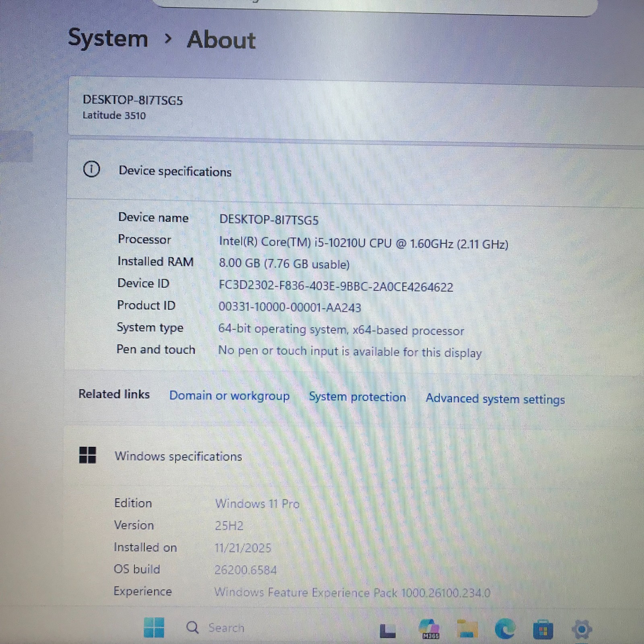Select the Windows 11 Pro edition value

click(257, 504)
